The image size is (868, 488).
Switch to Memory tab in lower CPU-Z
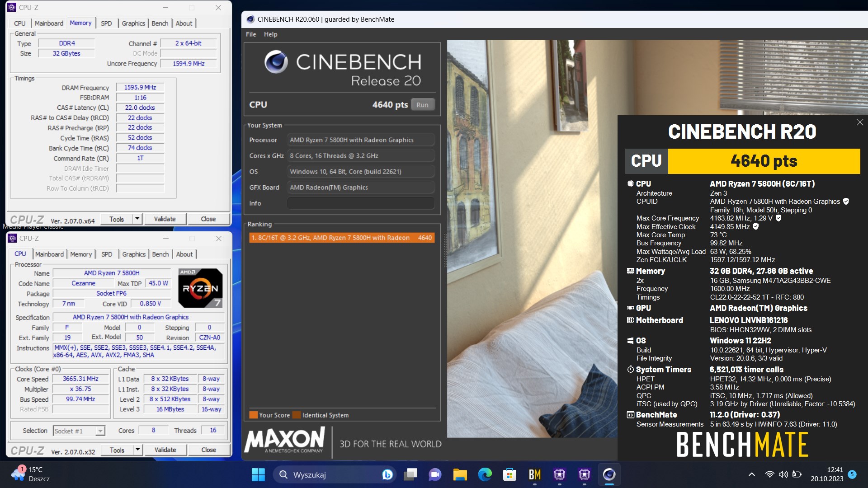(x=81, y=254)
